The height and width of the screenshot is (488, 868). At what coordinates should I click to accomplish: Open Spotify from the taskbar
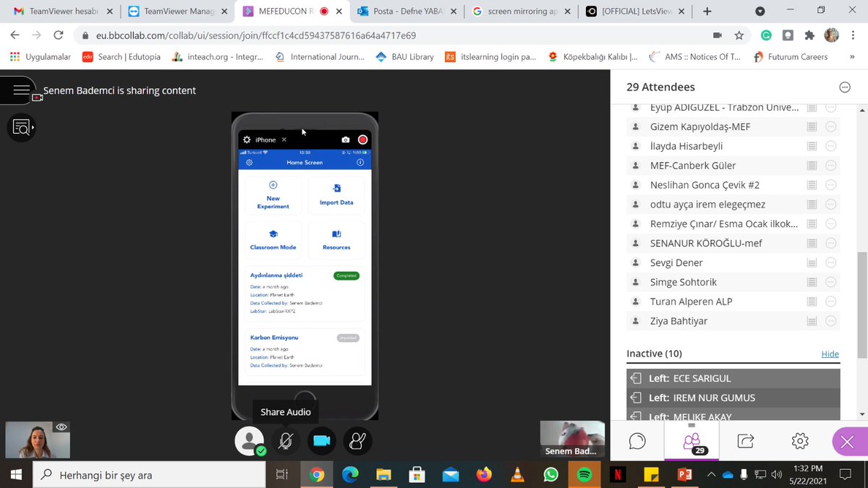click(x=584, y=475)
